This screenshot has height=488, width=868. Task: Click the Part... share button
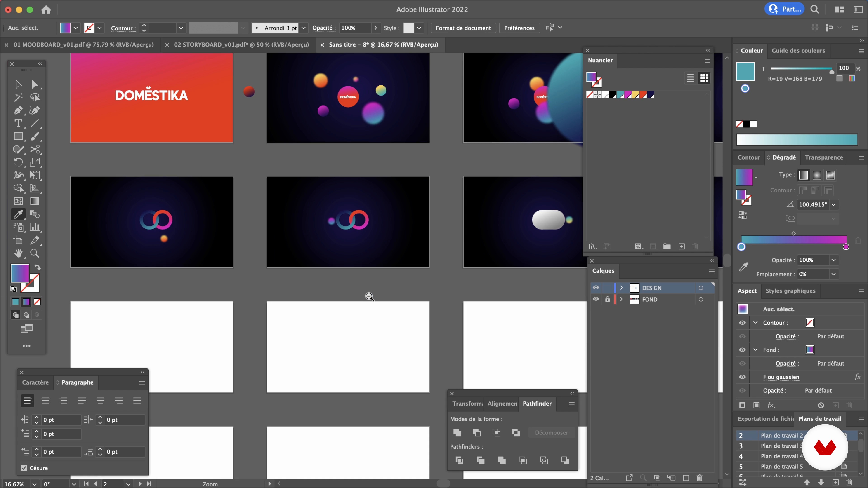point(784,9)
